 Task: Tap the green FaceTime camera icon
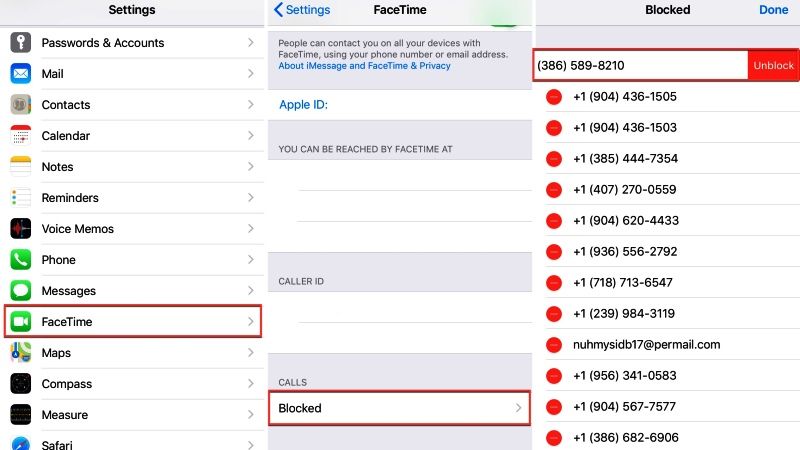pyautogui.click(x=20, y=321)
